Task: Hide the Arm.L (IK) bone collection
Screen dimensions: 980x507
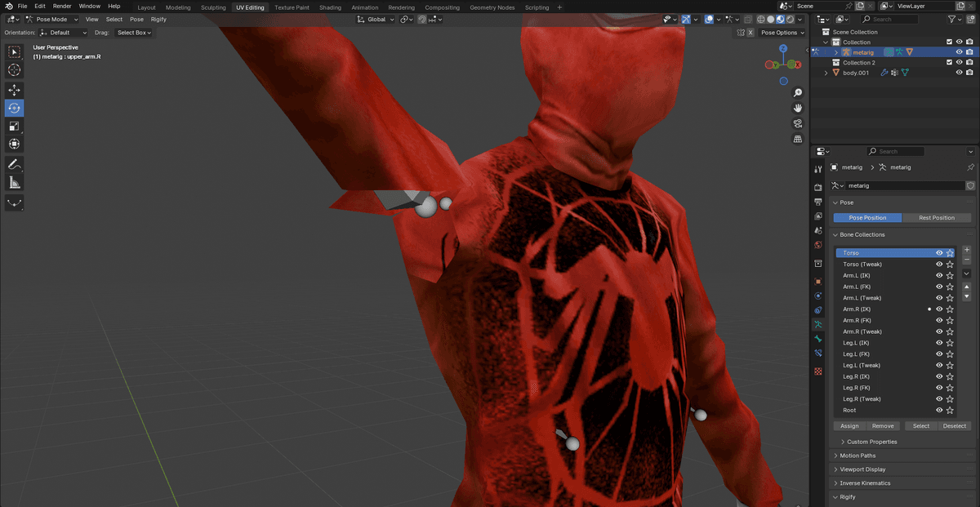Action: click(939, 276)
